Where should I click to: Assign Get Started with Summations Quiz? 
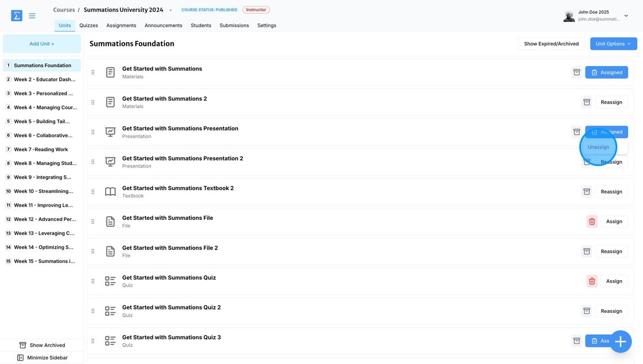(614, 281)
